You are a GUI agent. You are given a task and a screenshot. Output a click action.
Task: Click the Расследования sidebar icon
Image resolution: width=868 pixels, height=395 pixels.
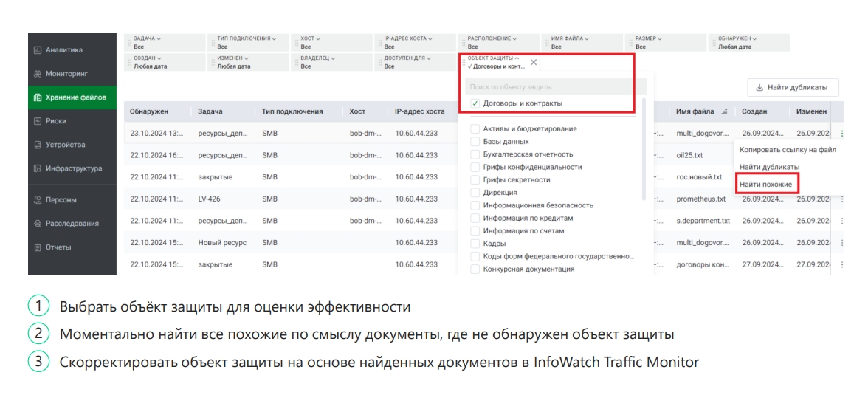pyautogui.click(x=35, y=224)
